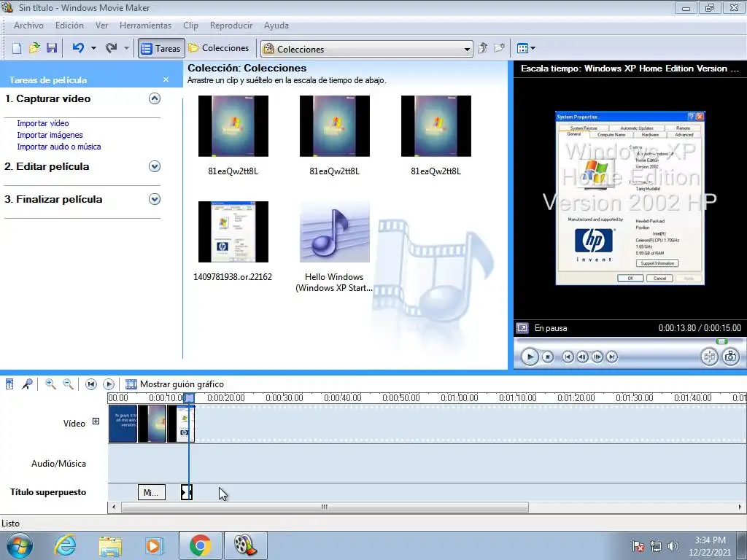747x560 pixels.
Task: Click the Importar imágenes link
Action: click(50, 135)
